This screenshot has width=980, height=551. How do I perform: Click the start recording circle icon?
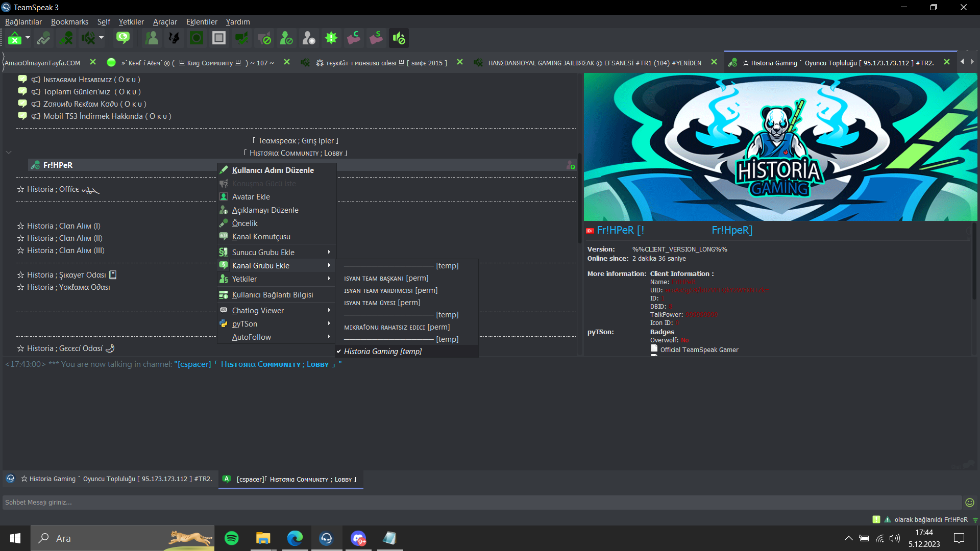[x=197, y=38]
